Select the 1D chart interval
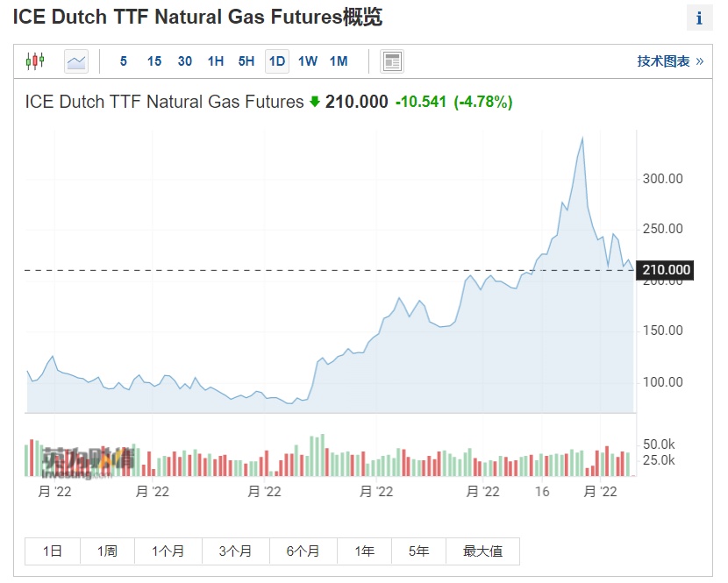This screenshot has height=583, width=728. click(277, 61)
